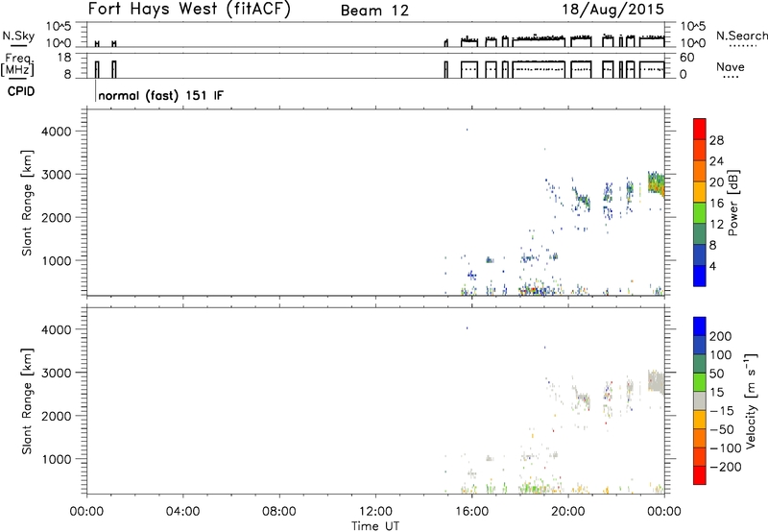Select the gray segment of velocity colorbar
Viewport: 768px width, 532px height.
pos(700,400)
